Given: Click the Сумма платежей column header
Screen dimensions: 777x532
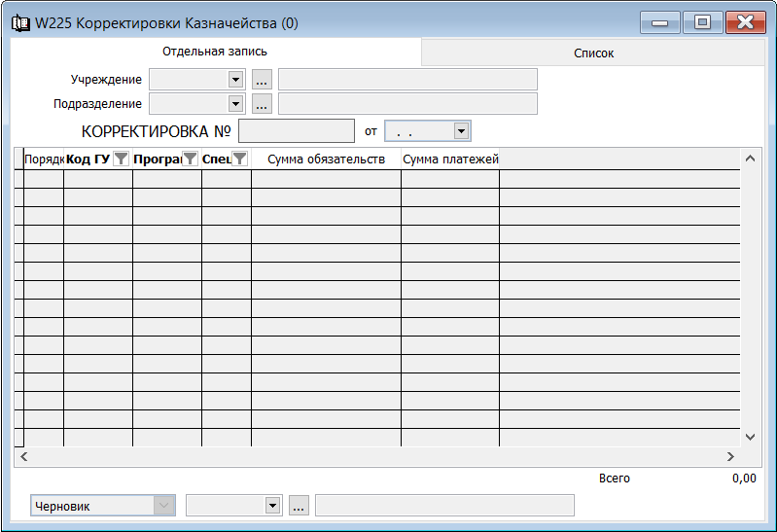Looking at the screenshot, I should 450,160.
